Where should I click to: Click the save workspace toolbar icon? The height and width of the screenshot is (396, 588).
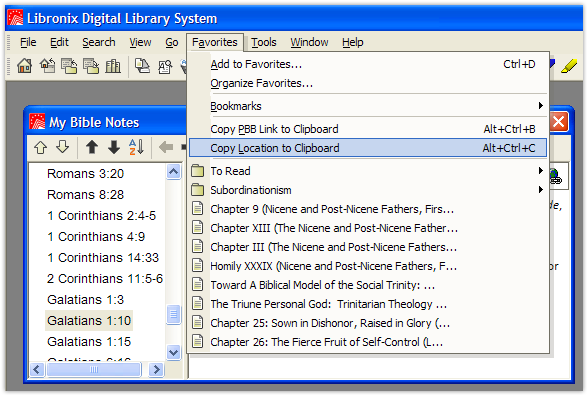pos(91,66)
